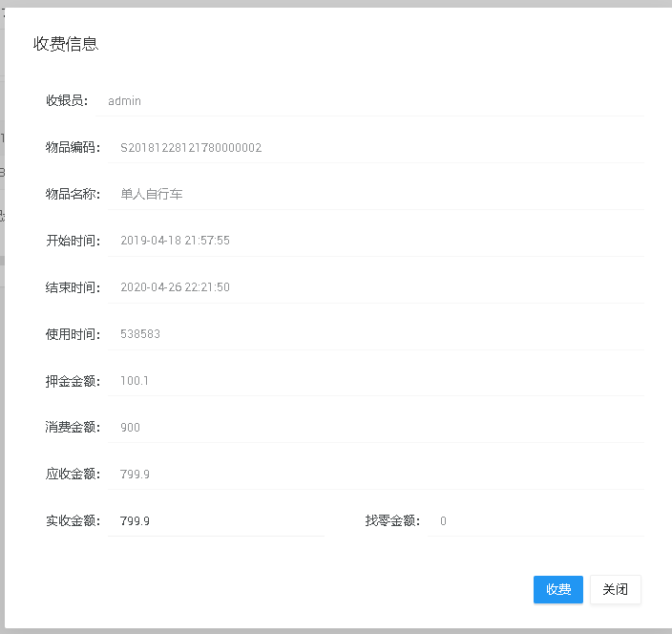Click the 收费信息 dialog title
This screenshot has height=634, width=672.
click(x=66, y=44)
